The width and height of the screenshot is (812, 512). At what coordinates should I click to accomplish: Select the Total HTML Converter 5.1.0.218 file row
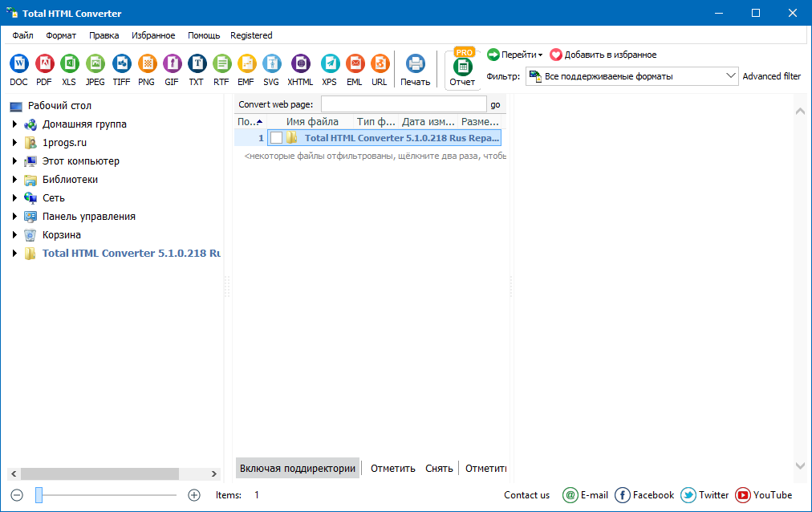[384, 138]
